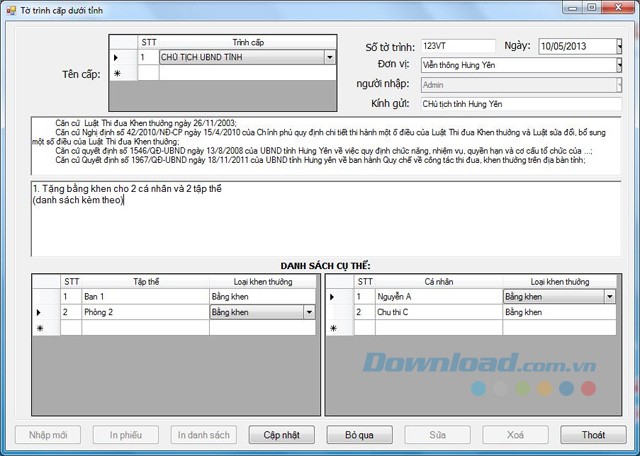Open the Trình cấp dropdown for CHỦ TỊCH UBND TỈNH
640x456 pixels.
[330, 58]
